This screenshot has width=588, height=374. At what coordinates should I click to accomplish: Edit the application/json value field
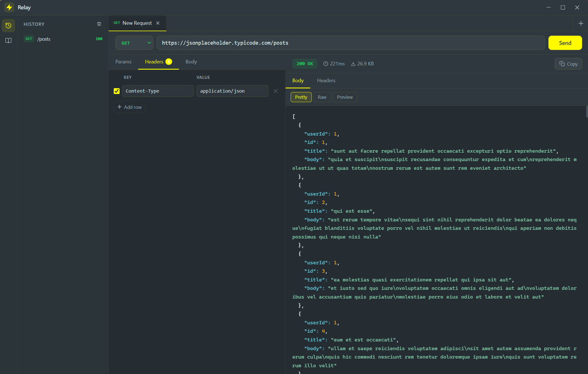pos(232,91)
